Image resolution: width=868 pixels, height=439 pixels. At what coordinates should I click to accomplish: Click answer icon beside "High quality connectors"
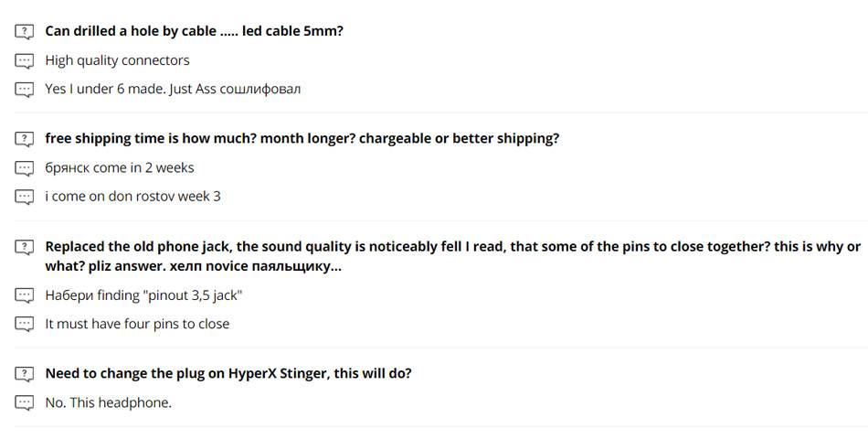coord(24,60)
